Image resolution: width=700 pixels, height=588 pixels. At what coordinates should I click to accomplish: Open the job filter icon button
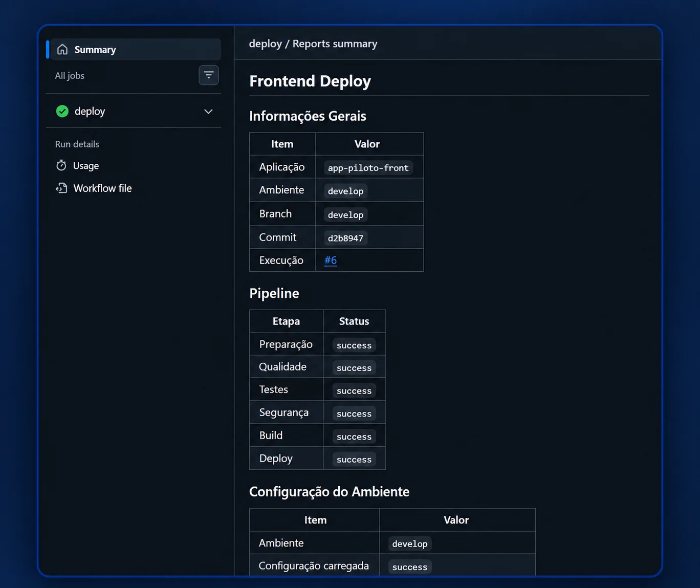(x=209, y=75)
